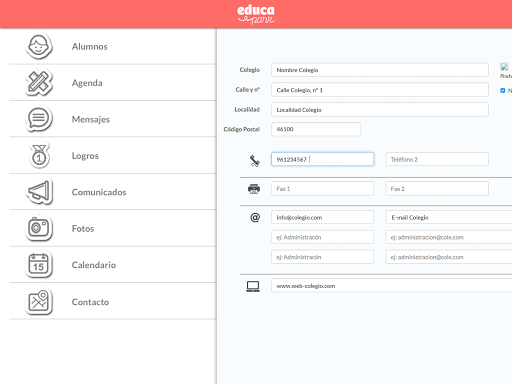Viewport: 512px width, 384px height.
Task: Open the Agenda pencil and ruler icon
Action: click(x=39, y=82)
